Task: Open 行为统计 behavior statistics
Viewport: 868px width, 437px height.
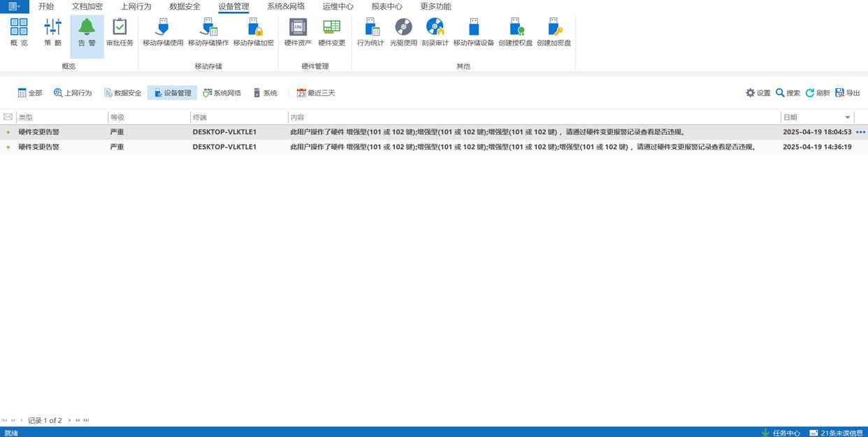Action: tap(370, 33)
